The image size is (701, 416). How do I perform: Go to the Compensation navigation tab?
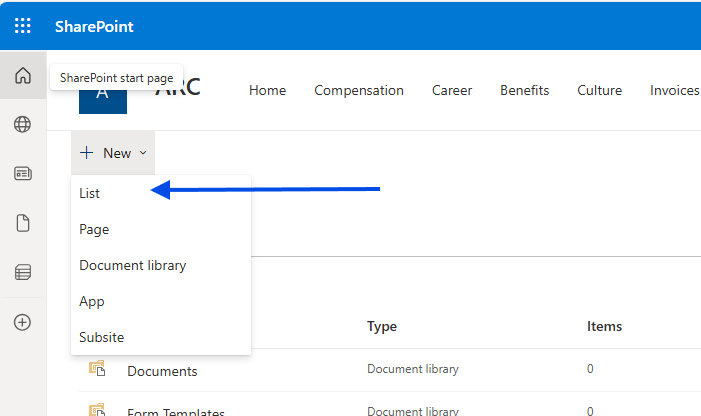[x=359, y=90]
